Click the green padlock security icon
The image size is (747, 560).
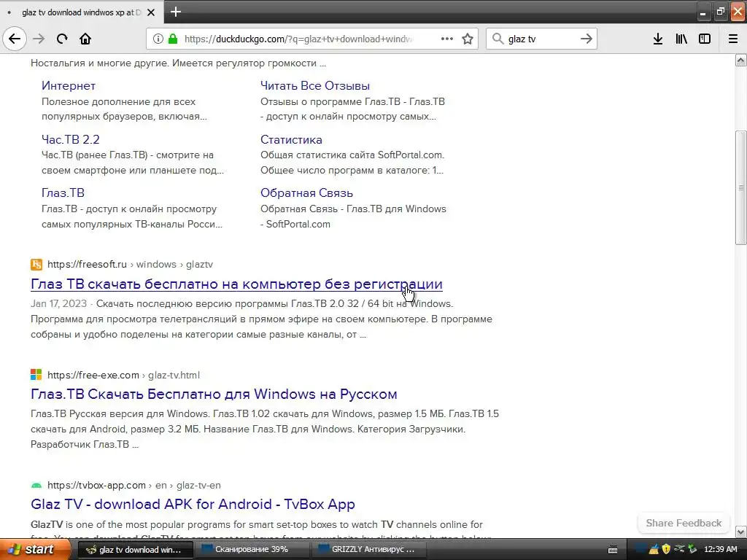tap(173, 39)
